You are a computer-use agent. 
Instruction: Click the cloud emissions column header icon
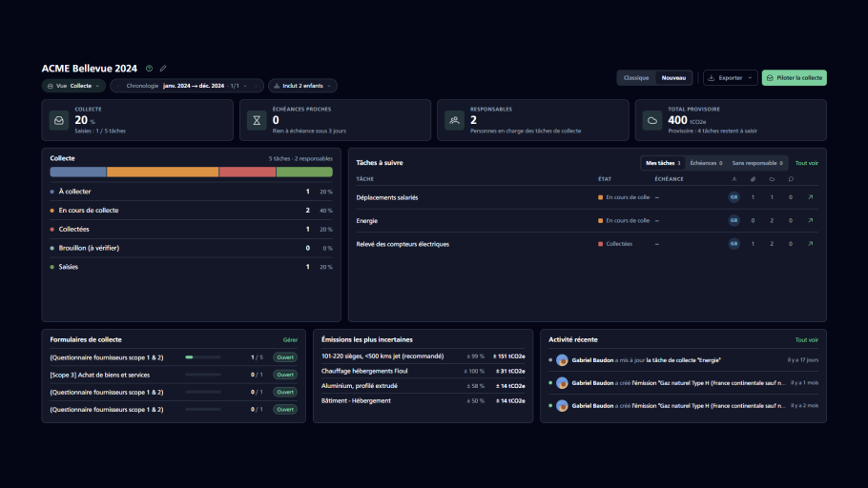(772, 179)
